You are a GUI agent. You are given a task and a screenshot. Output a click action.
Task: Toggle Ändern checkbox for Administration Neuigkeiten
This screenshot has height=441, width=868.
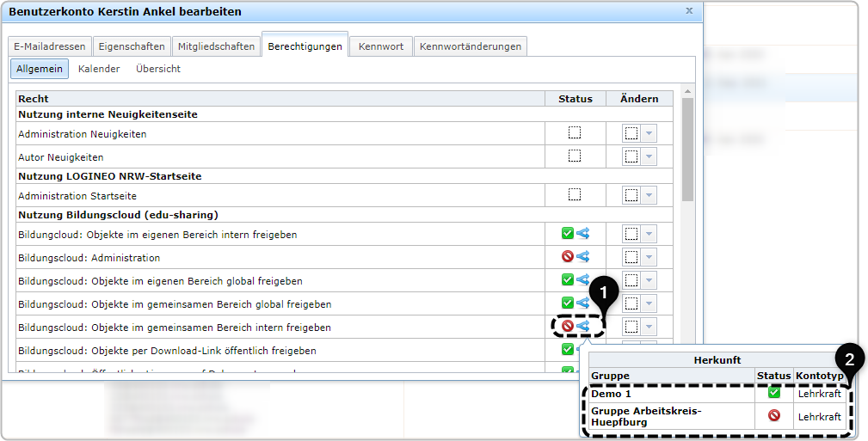(631, 133)
